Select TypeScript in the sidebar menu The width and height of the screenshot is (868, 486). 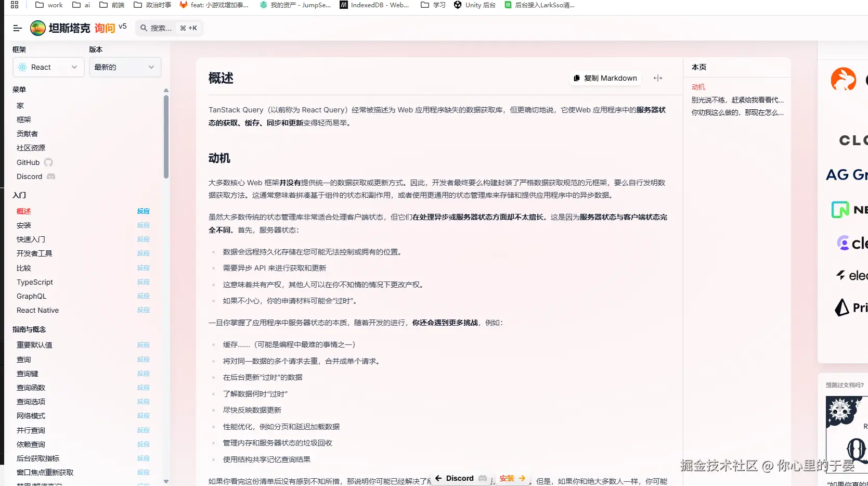(x=34, y=282)
